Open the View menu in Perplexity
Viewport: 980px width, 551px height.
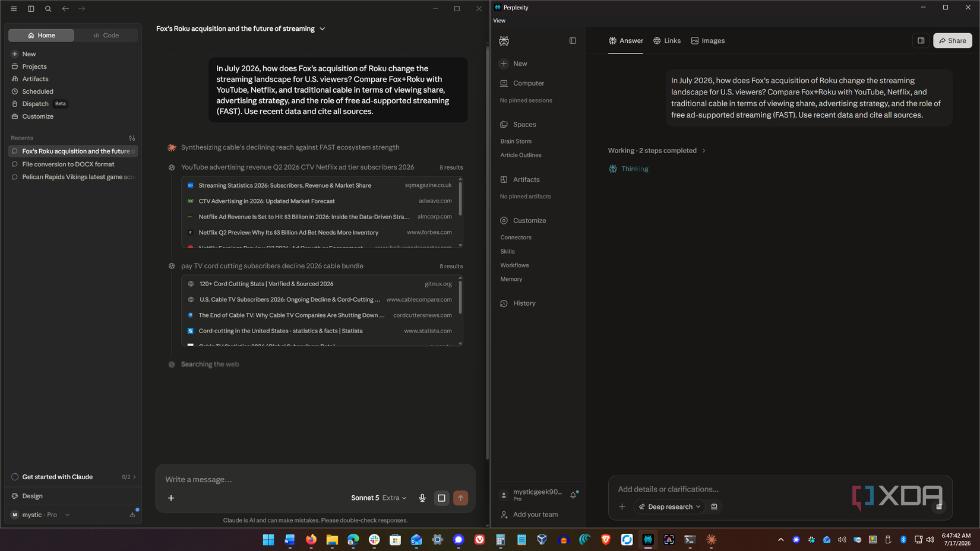[500, 21]
